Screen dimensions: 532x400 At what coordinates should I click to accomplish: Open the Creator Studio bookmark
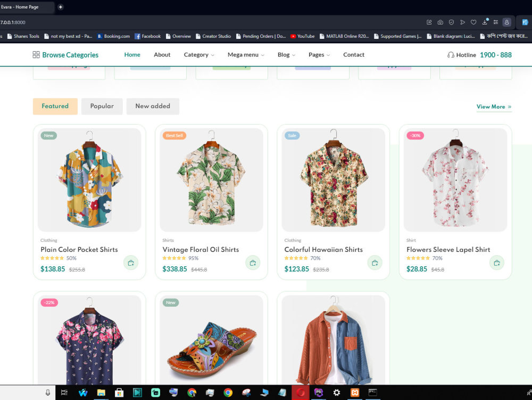click(213, 36)
